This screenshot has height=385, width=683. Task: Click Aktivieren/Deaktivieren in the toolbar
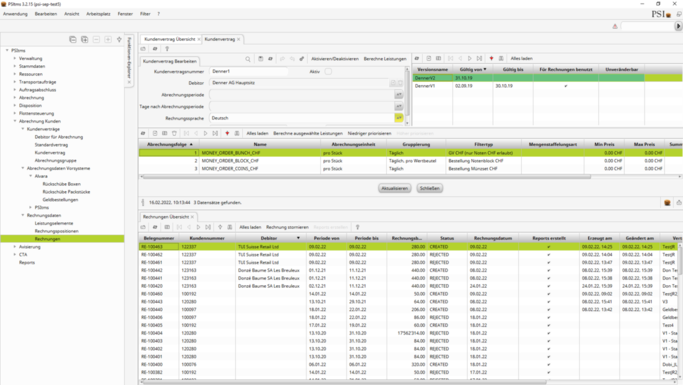point(335,59)
